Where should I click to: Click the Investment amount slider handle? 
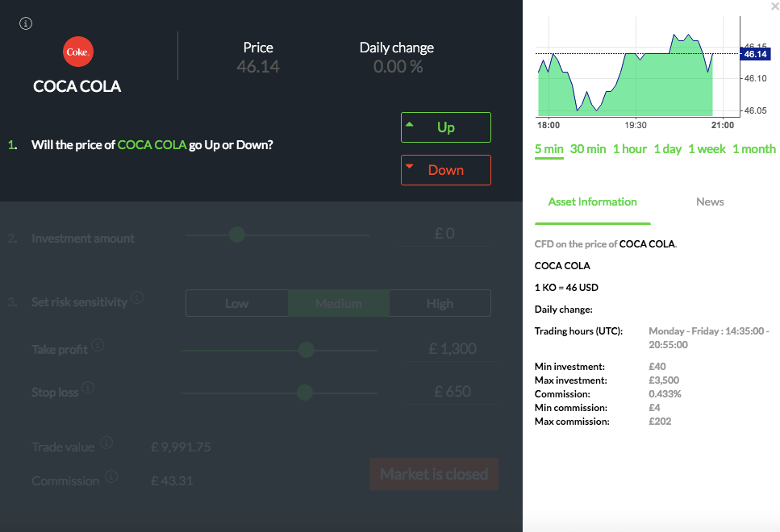pos(237,235)
